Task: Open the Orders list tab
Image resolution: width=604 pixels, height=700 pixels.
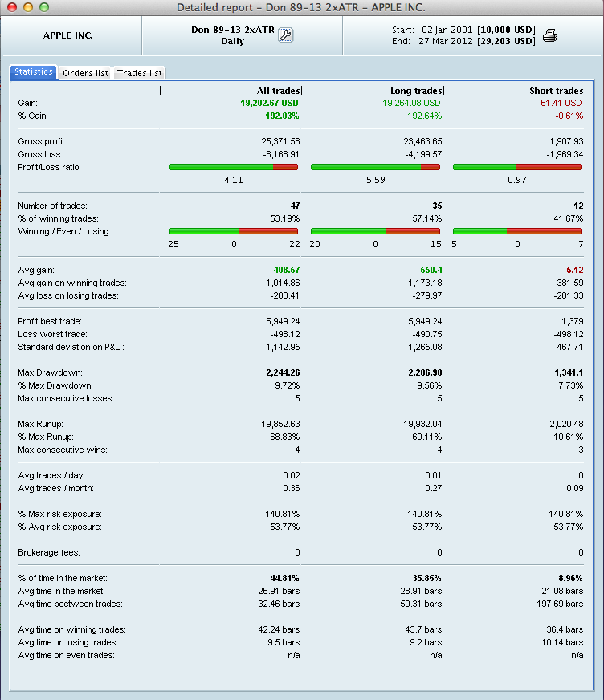Action: 85,73
